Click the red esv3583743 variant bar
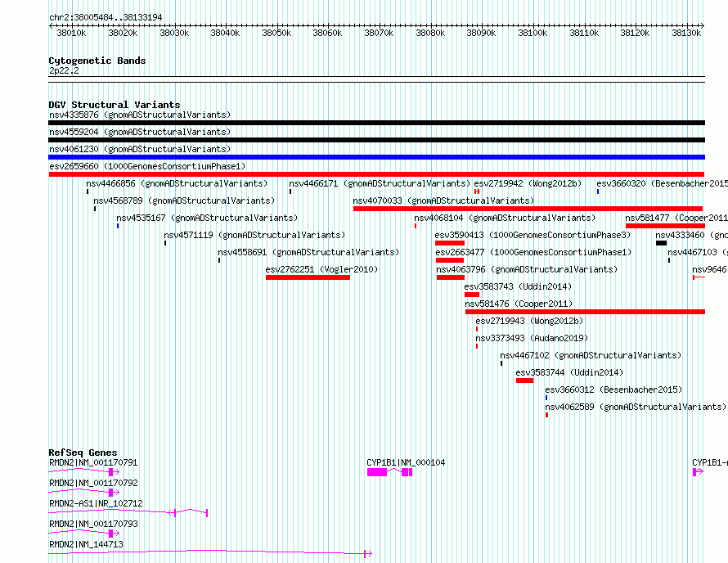The width and height of the screenshot is (728, 563). (472, 295)
